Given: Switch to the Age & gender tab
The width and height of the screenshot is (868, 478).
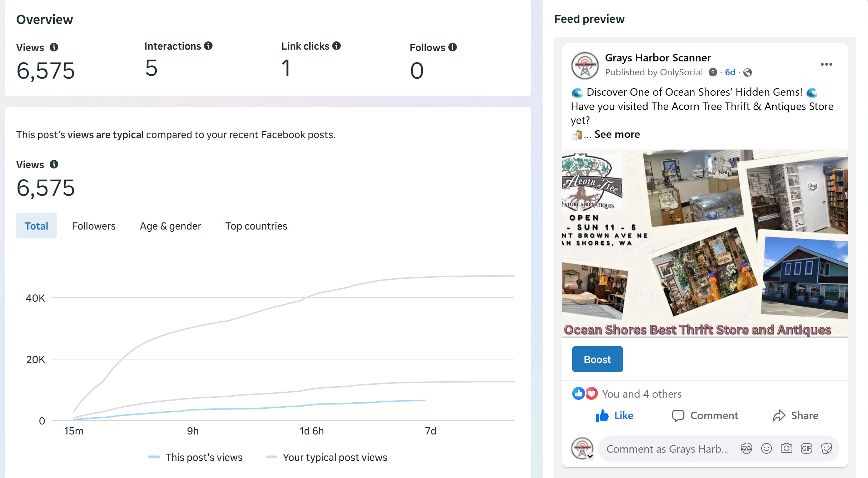Looking at the screenshot, I should click(x=170, y=226).
